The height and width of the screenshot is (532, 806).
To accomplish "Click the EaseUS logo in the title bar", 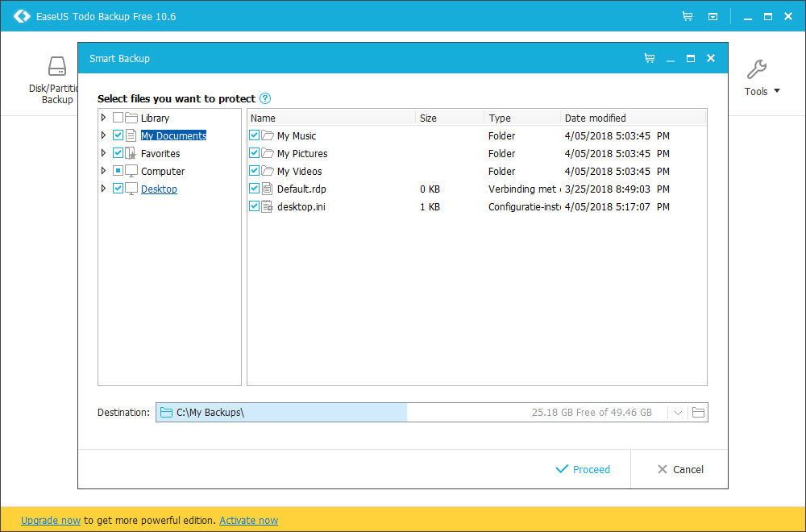I will coord(22,16).
